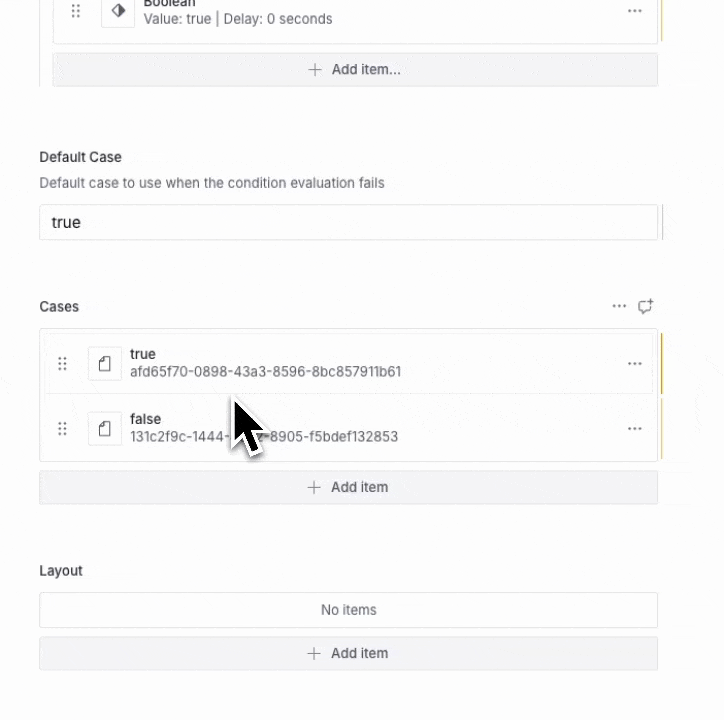Focus the Default Case input field
This screenshot has height=720, width=724.
349,222
